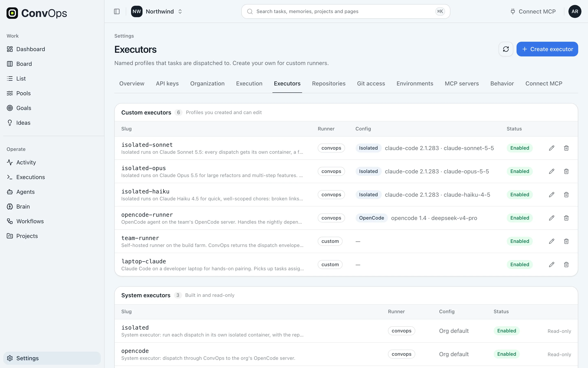Open the Repositories tab
Image resolution: width=588 pixels, height=368 pixels.
click(329, 83)
